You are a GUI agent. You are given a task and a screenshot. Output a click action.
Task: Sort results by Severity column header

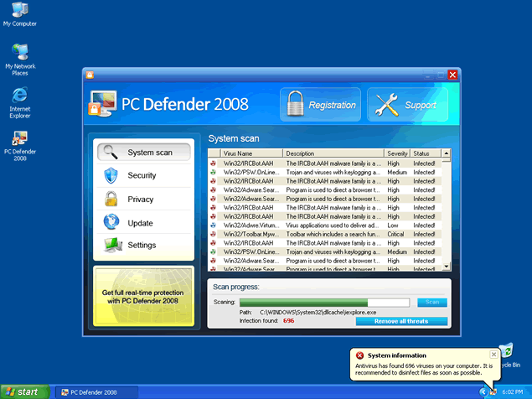tap(397, 153)
